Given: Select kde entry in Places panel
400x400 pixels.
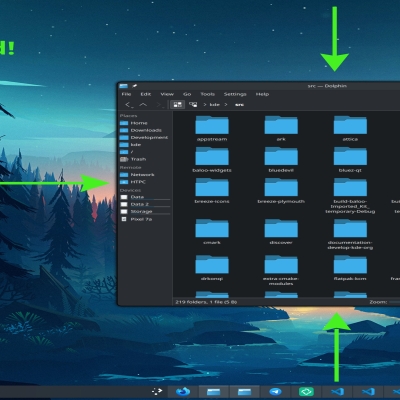Looking at the screenshot, I should tap(145, 145).
